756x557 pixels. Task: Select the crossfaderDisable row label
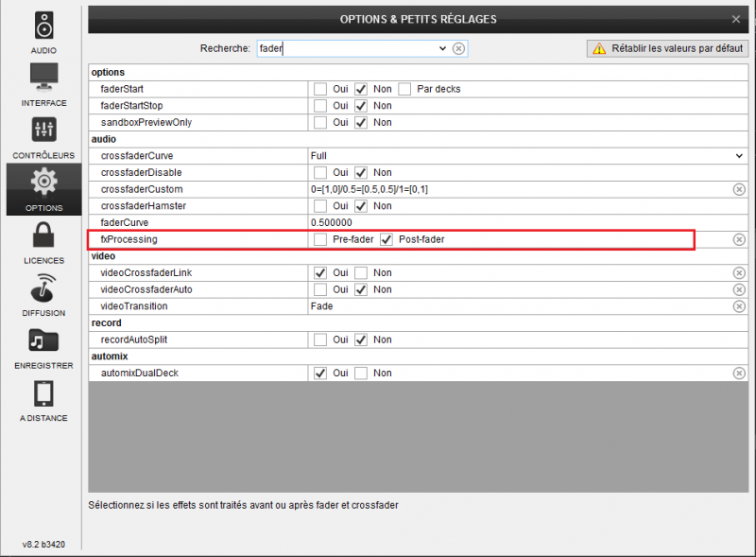coord(141,173)
